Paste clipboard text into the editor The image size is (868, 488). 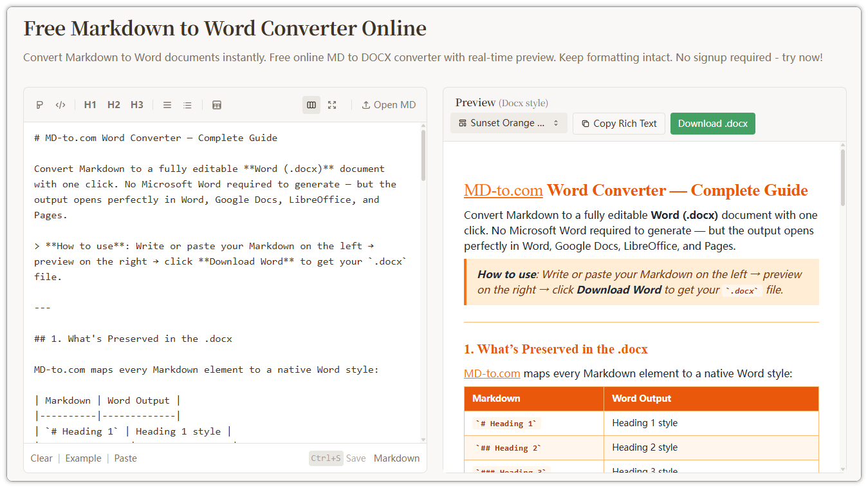(x=125, y=458)
